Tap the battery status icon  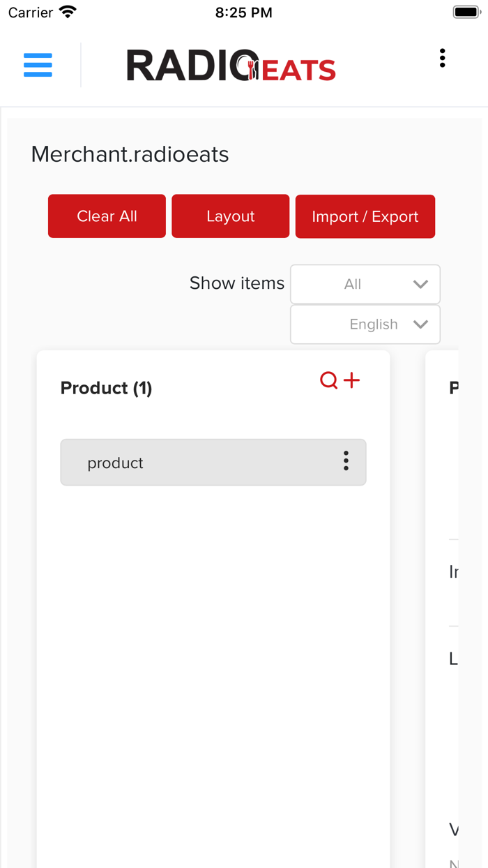pyautogui.click(x=466, y=13)
